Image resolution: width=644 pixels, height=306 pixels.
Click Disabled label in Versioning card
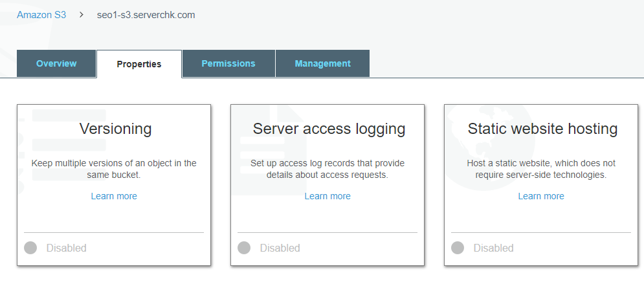click(x=67, y=248)
